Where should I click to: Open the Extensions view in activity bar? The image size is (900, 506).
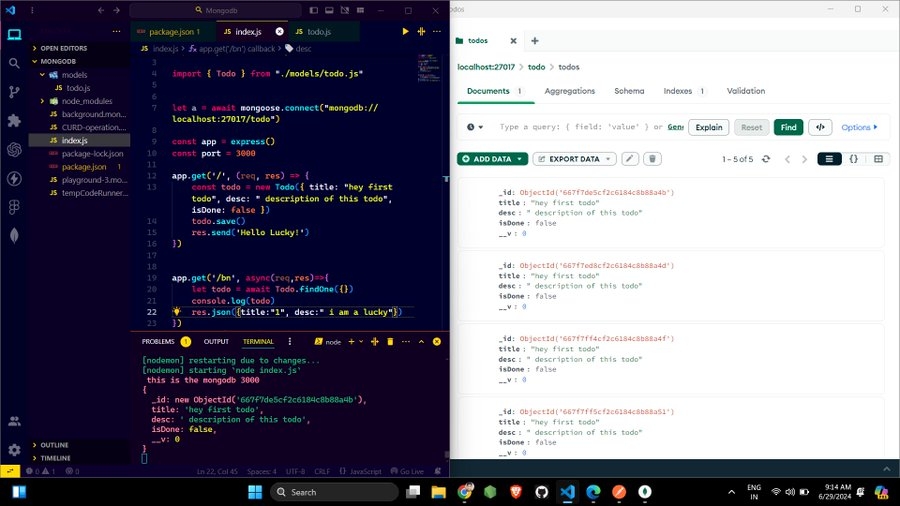click(14, 120)
